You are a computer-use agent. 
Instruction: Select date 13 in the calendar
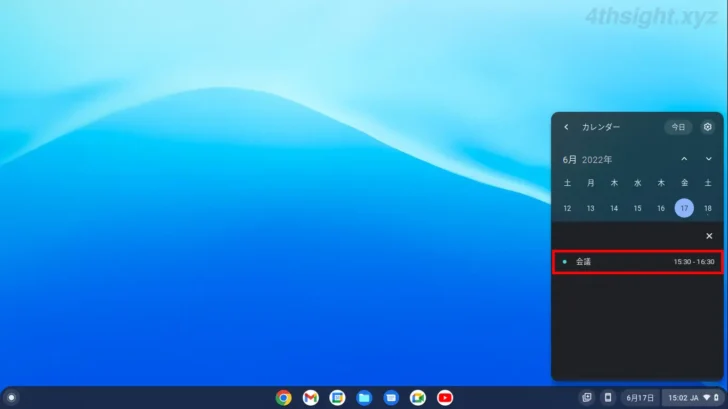[591, 208]
